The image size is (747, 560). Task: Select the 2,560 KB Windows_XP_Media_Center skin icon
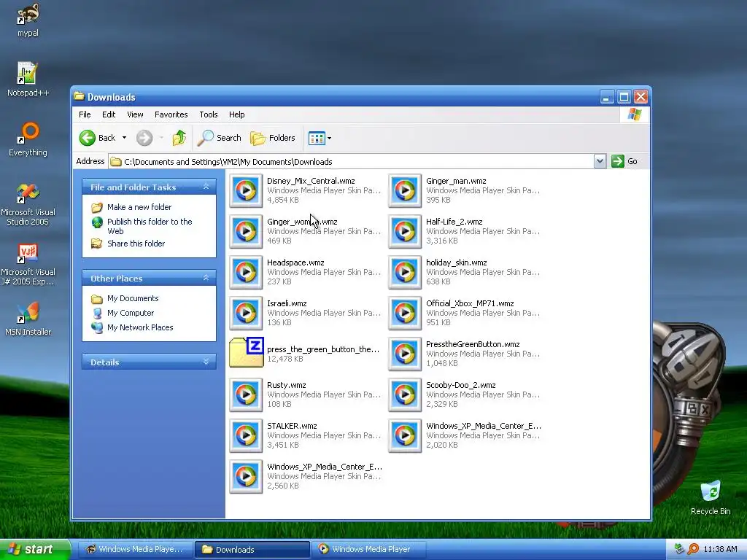(x=246, y=477)
